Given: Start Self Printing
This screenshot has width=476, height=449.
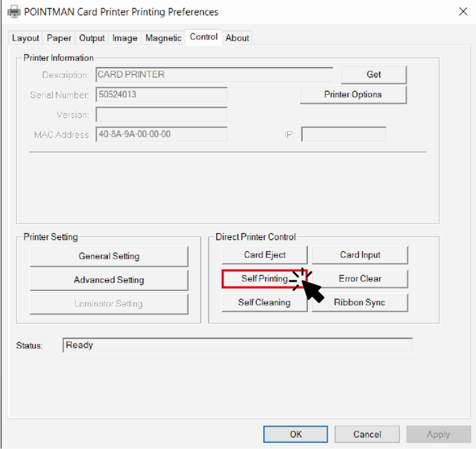Looking at the screenshot, I should [264, 279].
